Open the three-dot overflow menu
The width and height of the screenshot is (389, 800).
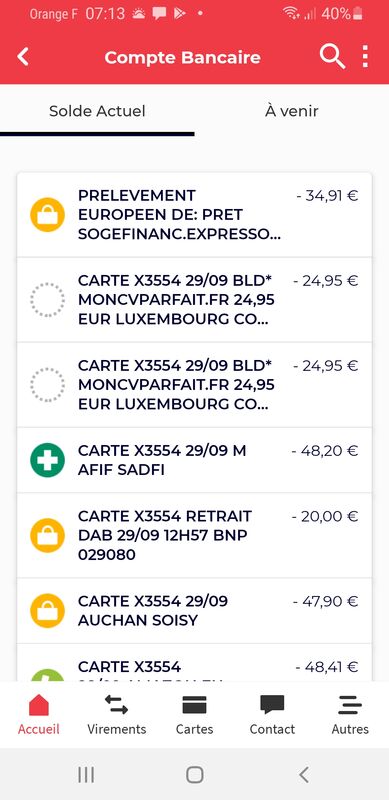coord(365,57)
